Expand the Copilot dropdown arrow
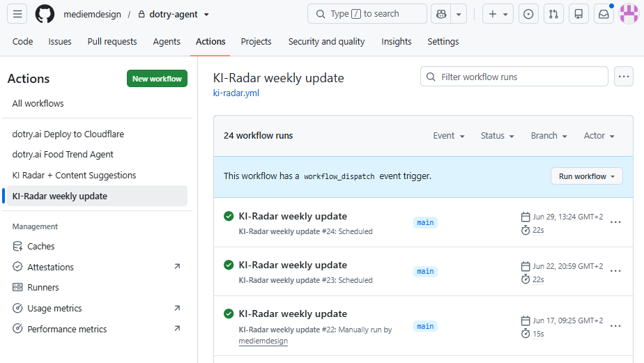The height and width of the screenshot is (363, 644). [x=459, y=14]
